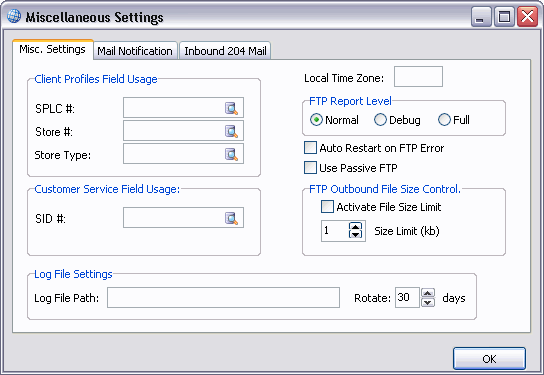Select the Full FTP report level
This screenshot has height=375, width=544.
click(444, 120)
